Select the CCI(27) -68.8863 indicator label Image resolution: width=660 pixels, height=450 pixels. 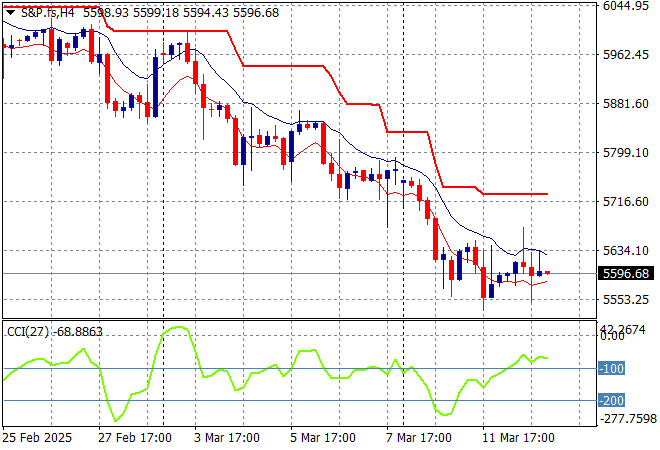coord(55,332)
